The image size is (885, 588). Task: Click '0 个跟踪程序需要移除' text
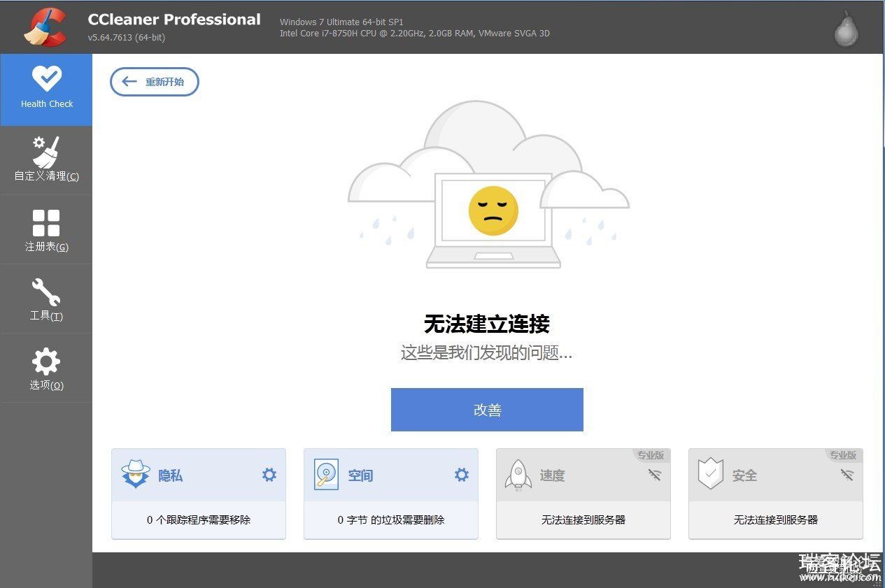tap(199, 520)
